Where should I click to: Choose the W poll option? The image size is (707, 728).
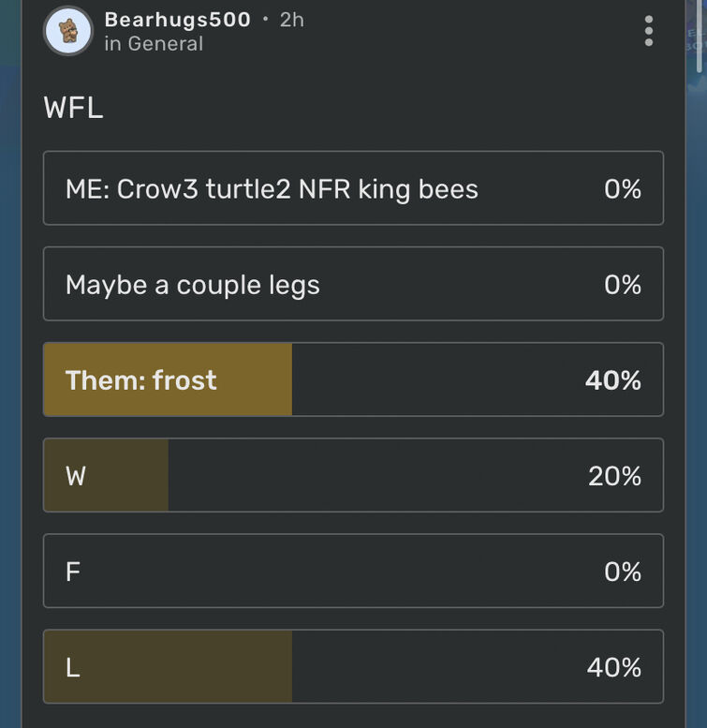tap(354, 475)
